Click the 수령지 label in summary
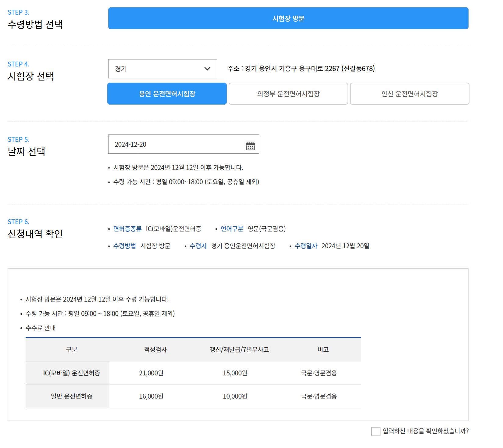This screenshot has width=503, height=448. click(x=198, y=246)
